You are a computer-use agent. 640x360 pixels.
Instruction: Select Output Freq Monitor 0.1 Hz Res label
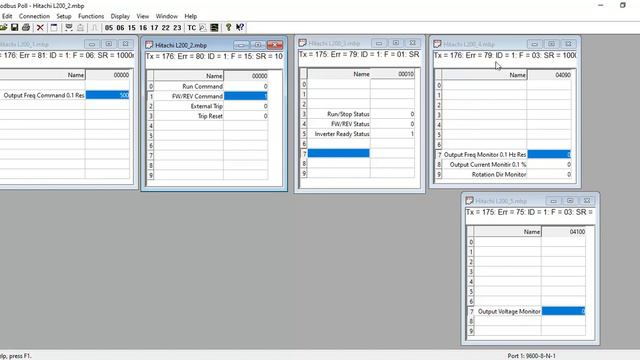485,155
